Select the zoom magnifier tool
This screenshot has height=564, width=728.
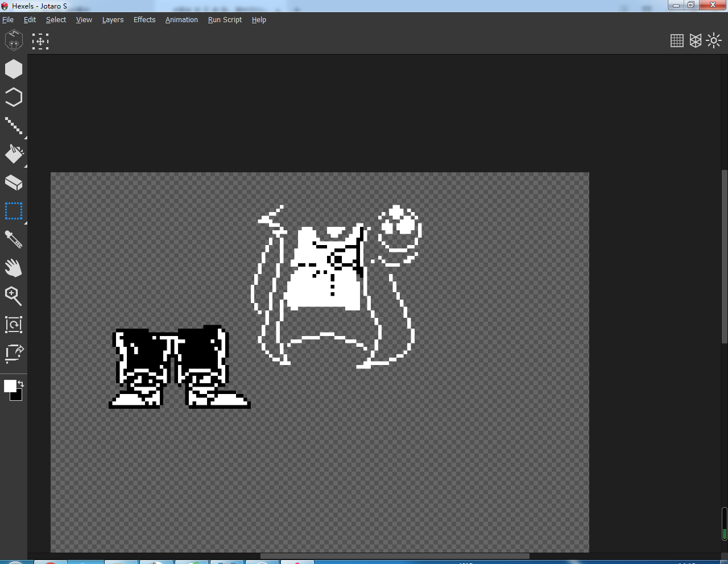14,296
